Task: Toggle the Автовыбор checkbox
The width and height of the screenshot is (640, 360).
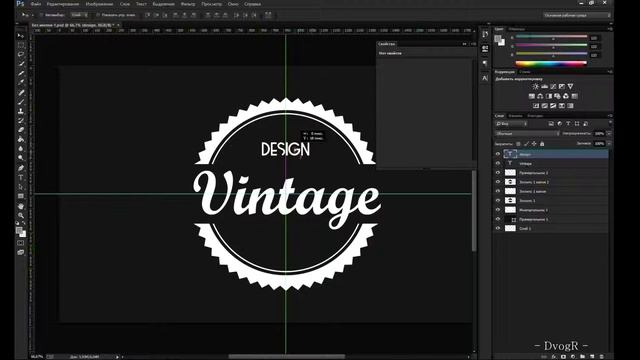Action: click(x=41, y=15)
